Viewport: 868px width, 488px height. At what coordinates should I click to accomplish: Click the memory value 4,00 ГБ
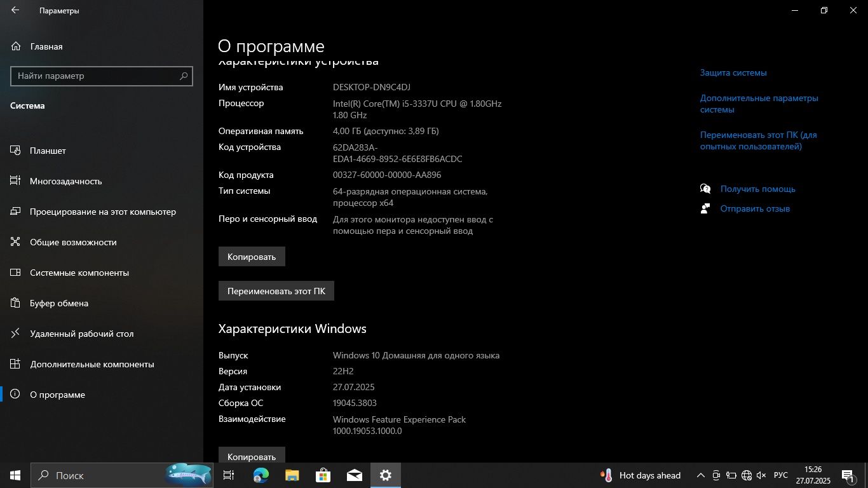(386, 131)
